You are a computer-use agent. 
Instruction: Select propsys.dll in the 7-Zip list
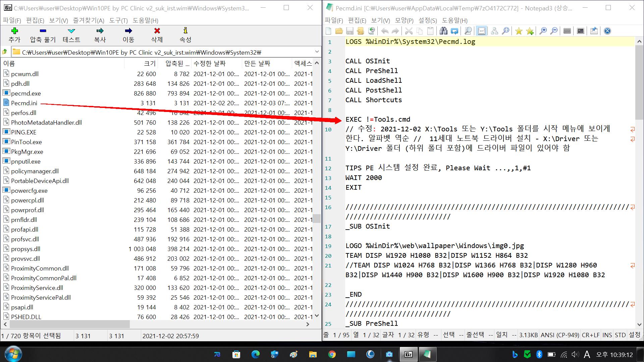coord(25,249)
